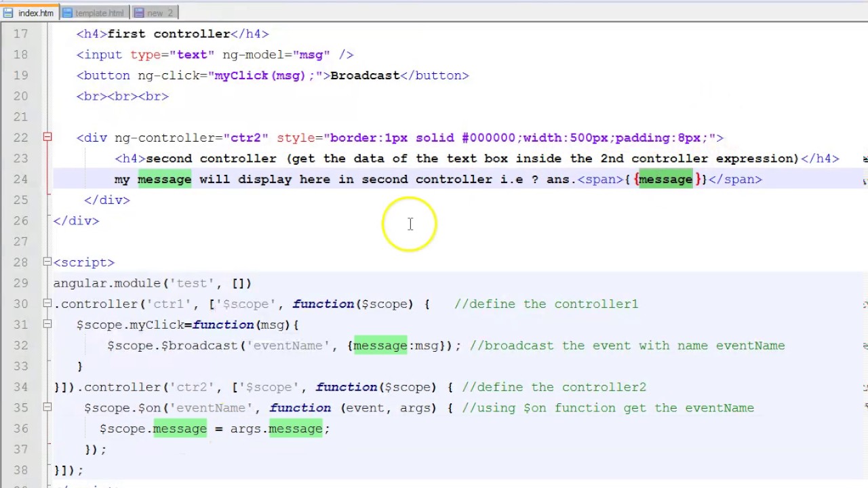Click 'args.message' on line 36

pos(276,428)
